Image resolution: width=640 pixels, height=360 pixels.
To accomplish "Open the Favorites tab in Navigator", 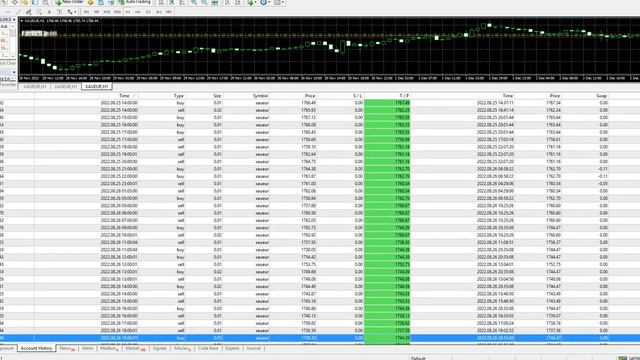I will tap(8, 84).
